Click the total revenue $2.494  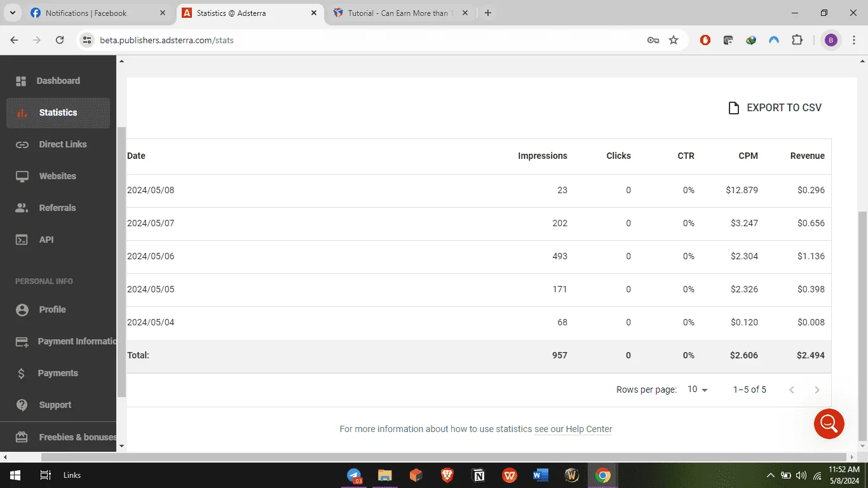811,355
